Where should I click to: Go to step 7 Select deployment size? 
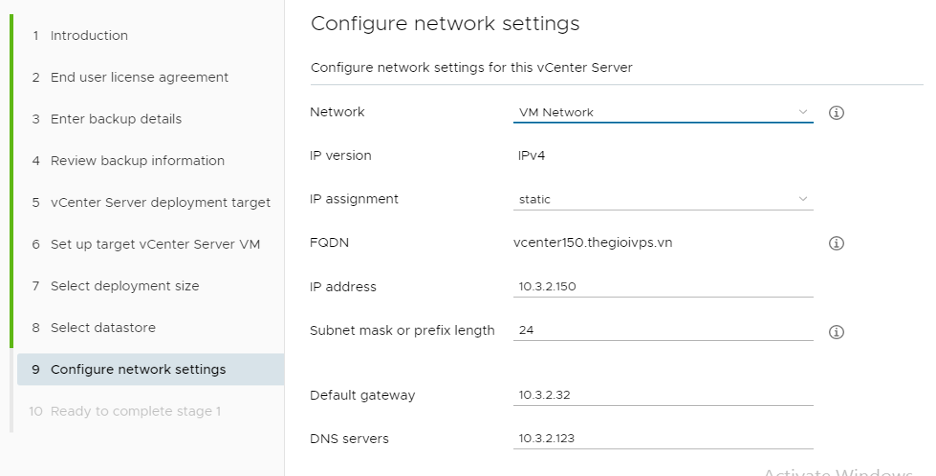pyautogui.click(x=124, y=286)
